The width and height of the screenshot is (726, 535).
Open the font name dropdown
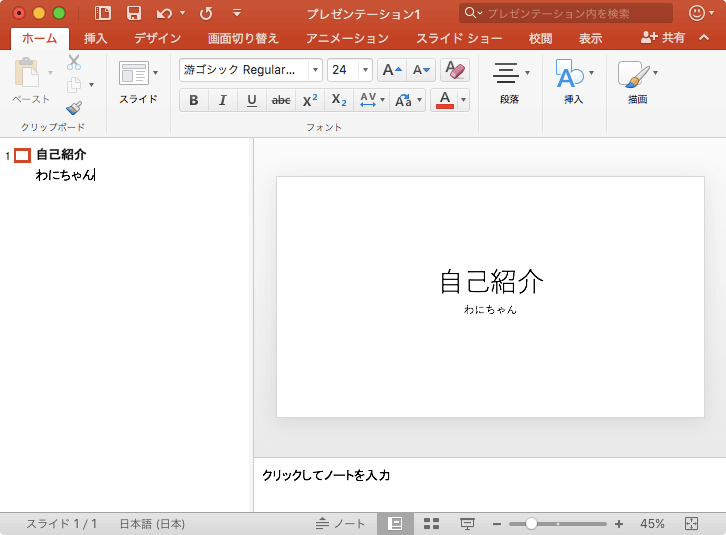[315, 70]
